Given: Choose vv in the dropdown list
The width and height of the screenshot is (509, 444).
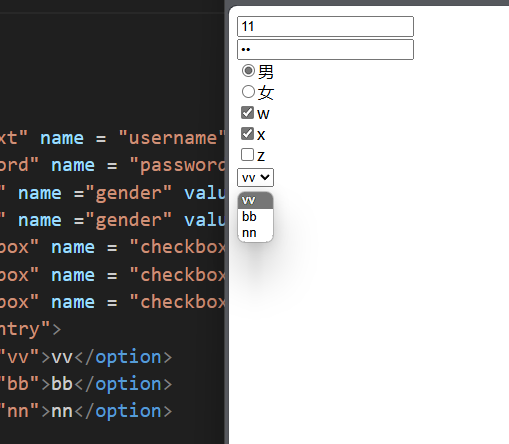Looking at the screenshot, I should 255,200.
